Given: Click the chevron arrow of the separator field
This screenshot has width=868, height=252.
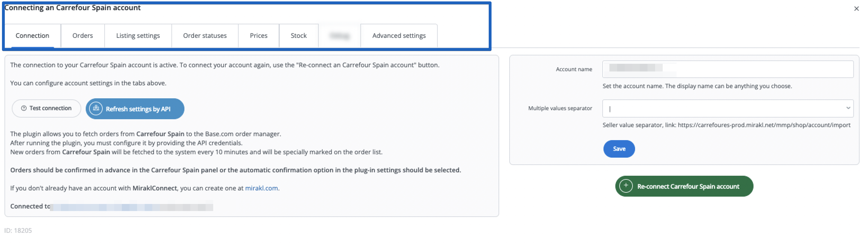Looking at the screenshot, I should [848, 108].
